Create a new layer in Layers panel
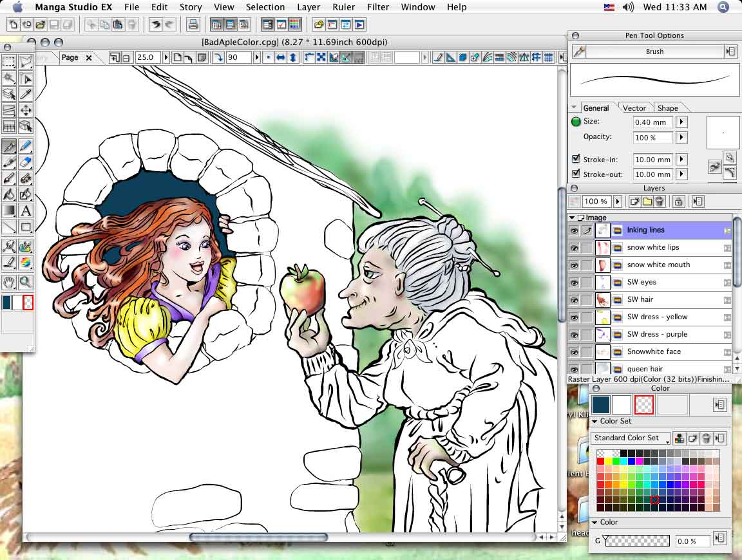The image size is (742, 560). [x=634, y=202]
